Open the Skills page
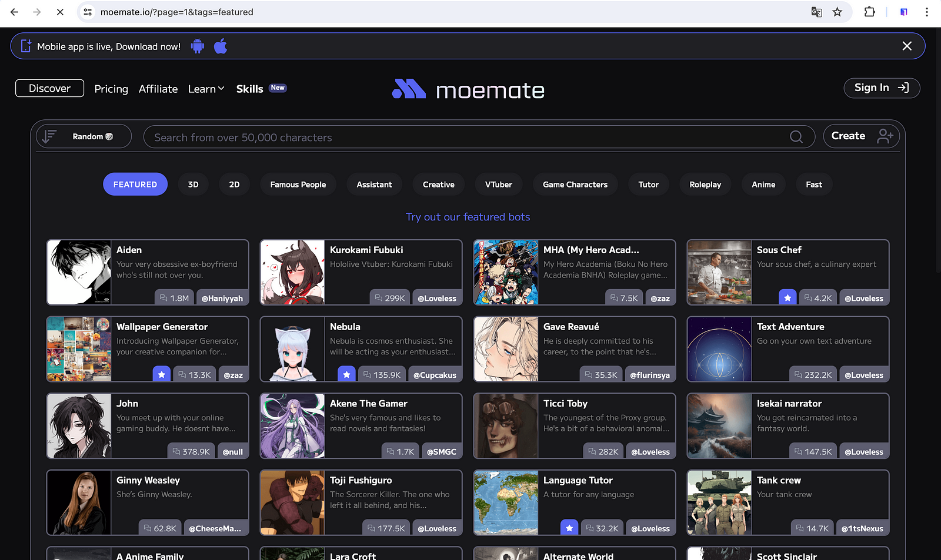Viewport: 941px width, 560px height. [x=250, y=89]
